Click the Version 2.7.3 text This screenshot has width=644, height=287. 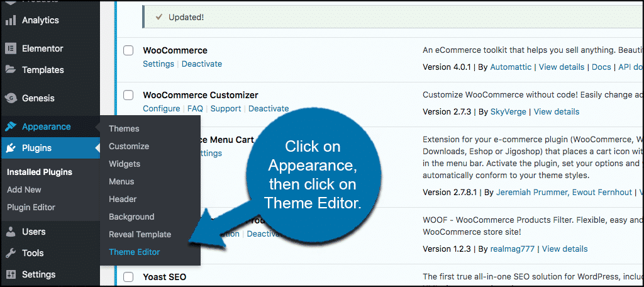coord(447,112)
